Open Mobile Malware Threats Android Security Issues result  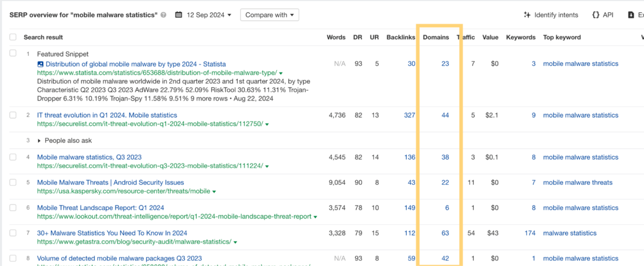pos(111,183)
